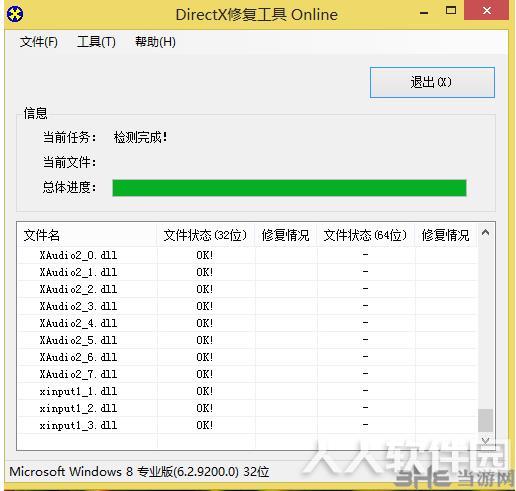This screenshot has height=491, width=516.
Task: Click the first 修复情况 column header
Action: 285,235
